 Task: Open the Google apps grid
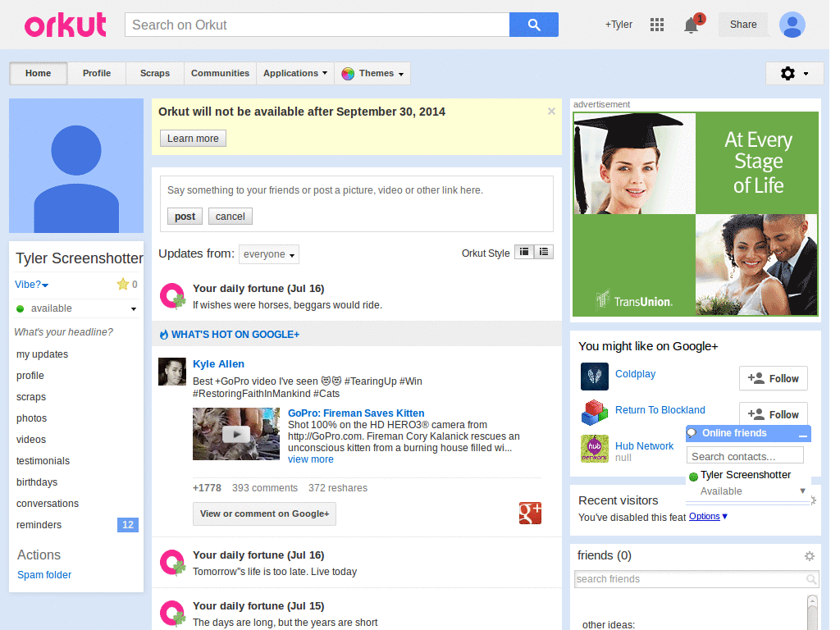657,25
